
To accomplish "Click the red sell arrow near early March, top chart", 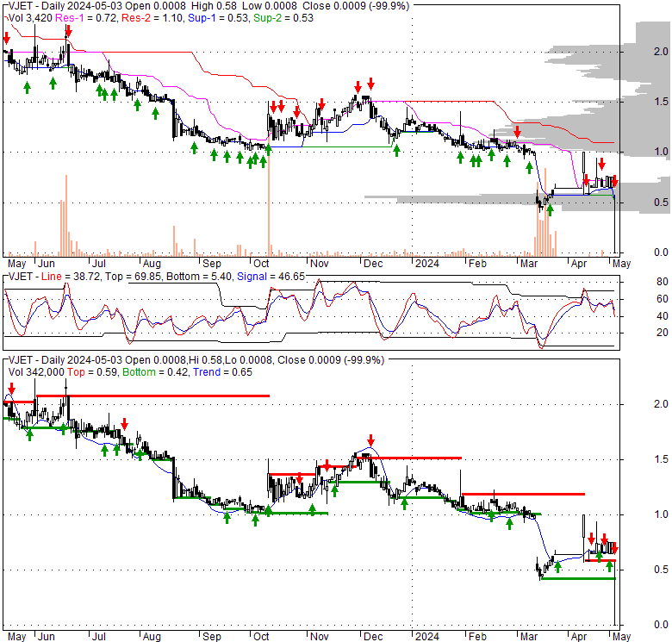I will (x=517, y=131).
